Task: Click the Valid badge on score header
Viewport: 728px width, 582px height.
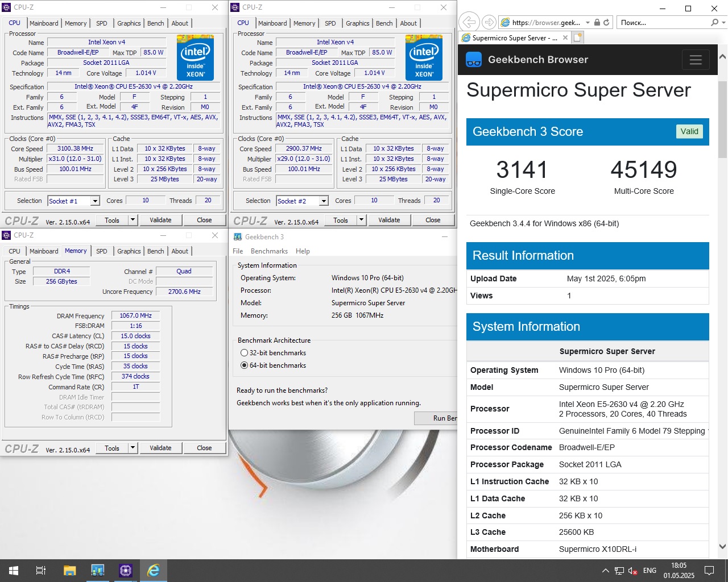Action: [x=689, y=131]
